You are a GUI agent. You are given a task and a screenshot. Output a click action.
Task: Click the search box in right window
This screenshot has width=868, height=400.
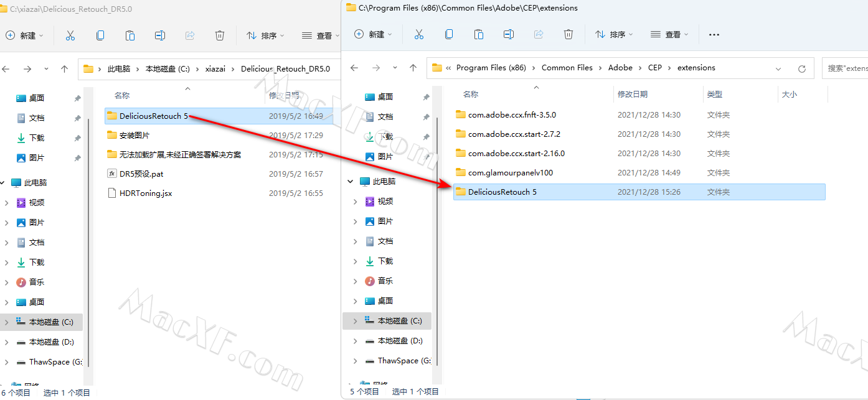coord(845,68)
